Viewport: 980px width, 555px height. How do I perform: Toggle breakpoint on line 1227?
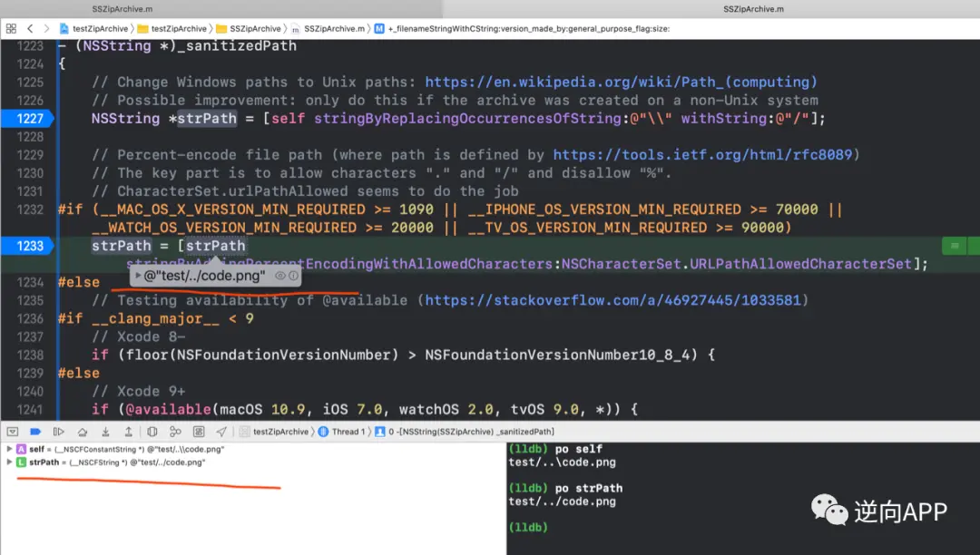pos(27,118)
